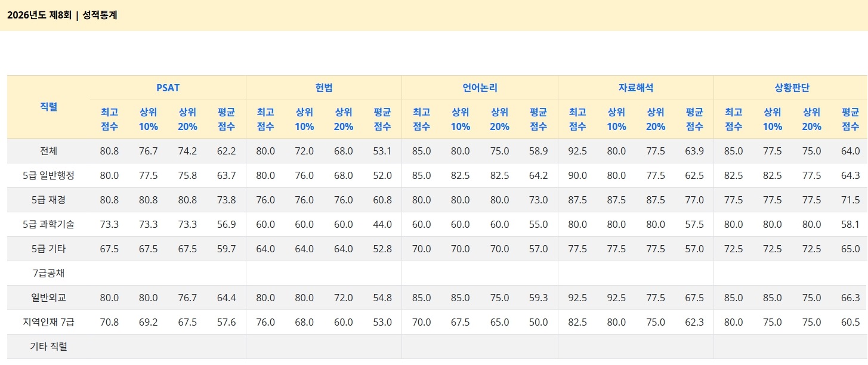This screenshot has width=868, height=365.
Task: Click the 7급공채 row label
Action: 48,273
